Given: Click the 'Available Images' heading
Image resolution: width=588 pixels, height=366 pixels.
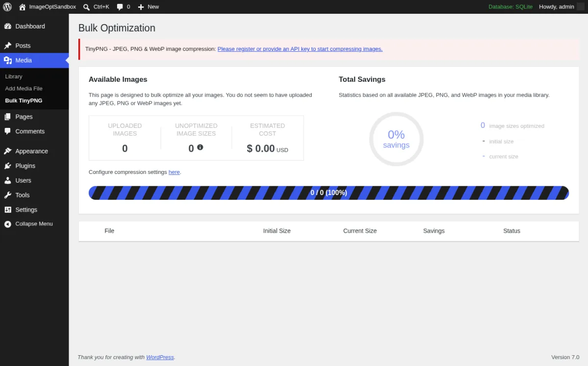Looking at the screenshot, I should click(x=118, y=79).
